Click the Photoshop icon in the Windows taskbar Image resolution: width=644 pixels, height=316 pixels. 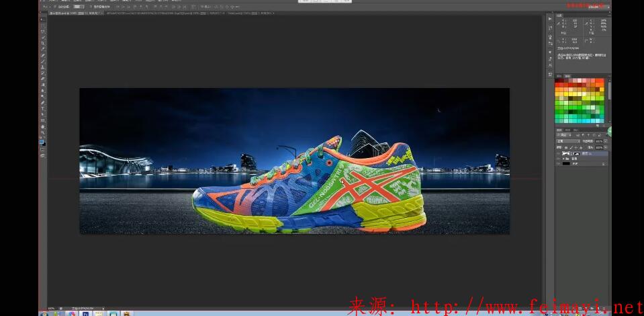[x=87, y=313]
